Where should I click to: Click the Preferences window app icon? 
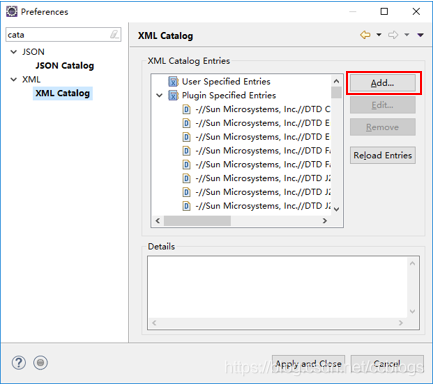pyautogui.click(x=12, y=12)
